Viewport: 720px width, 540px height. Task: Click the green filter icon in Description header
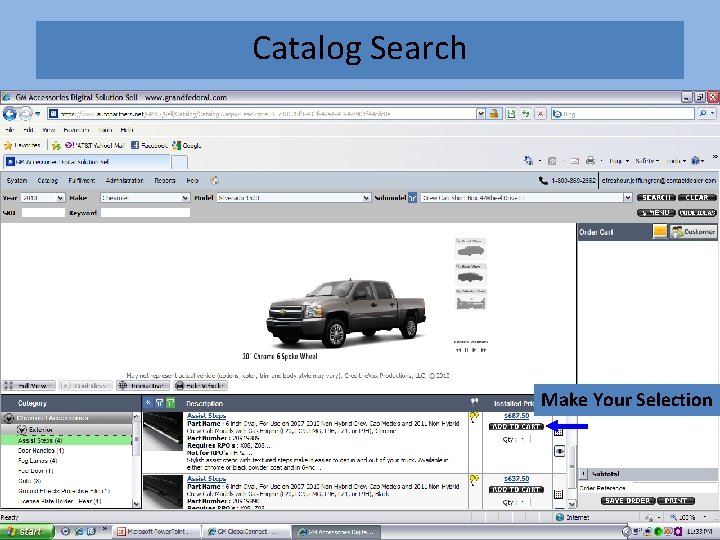(x=170, y=403)
